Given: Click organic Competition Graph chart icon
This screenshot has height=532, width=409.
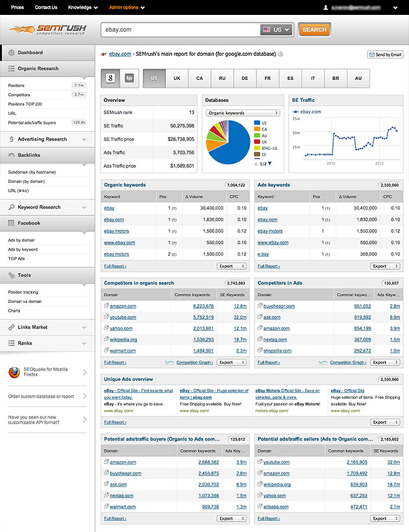Looking at the screenshot, I should coord(169,363).
